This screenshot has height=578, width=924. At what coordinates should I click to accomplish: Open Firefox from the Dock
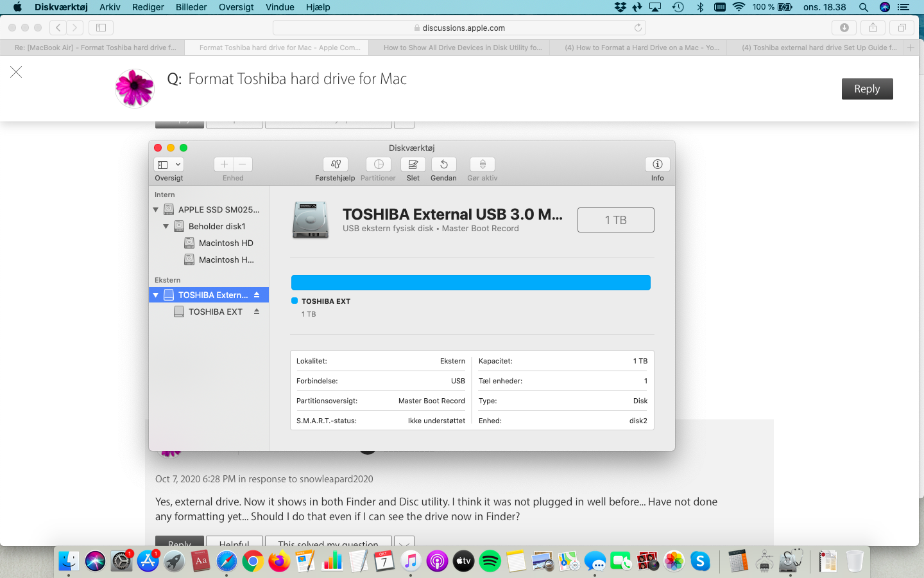pyautogui.click(x=279, y=561)
